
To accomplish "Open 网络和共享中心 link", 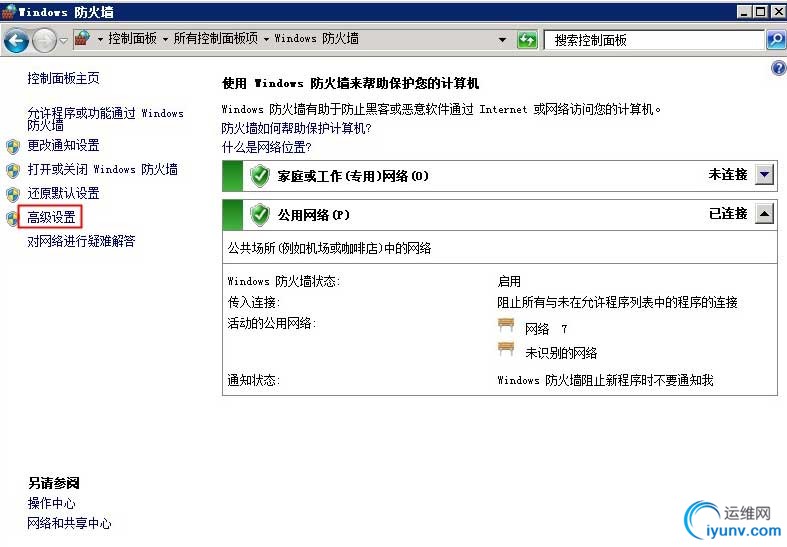I will [x=69, y=523].
